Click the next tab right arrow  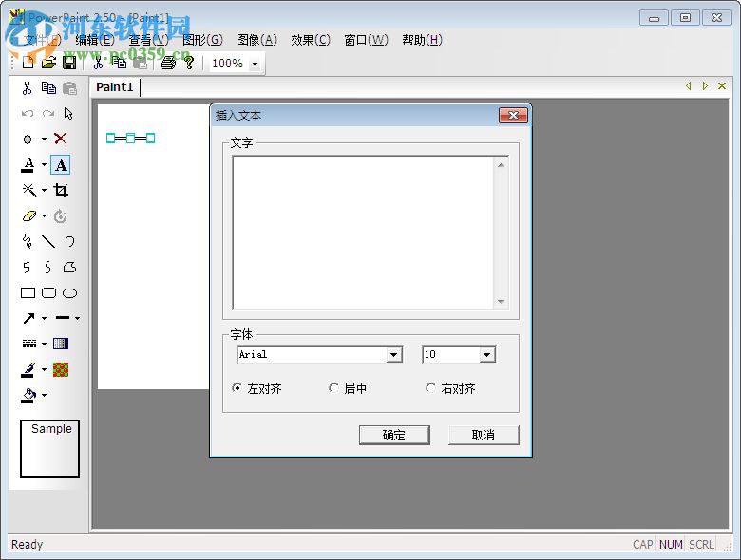705,86
